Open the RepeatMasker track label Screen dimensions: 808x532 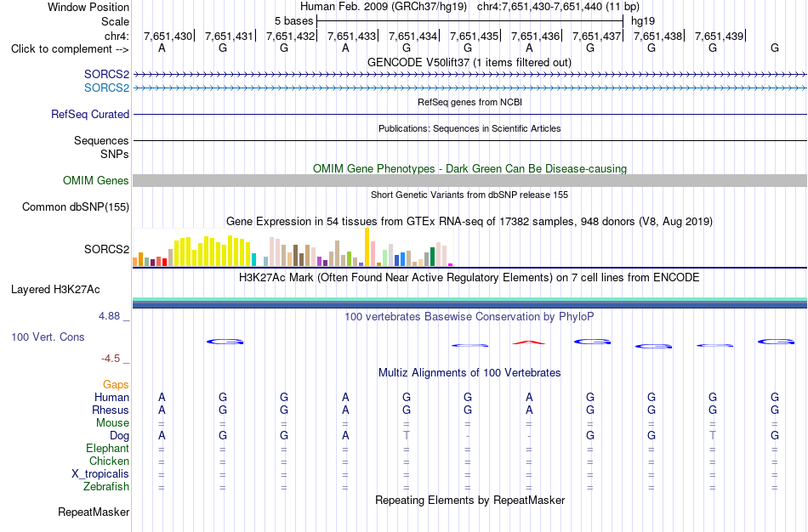94,512
